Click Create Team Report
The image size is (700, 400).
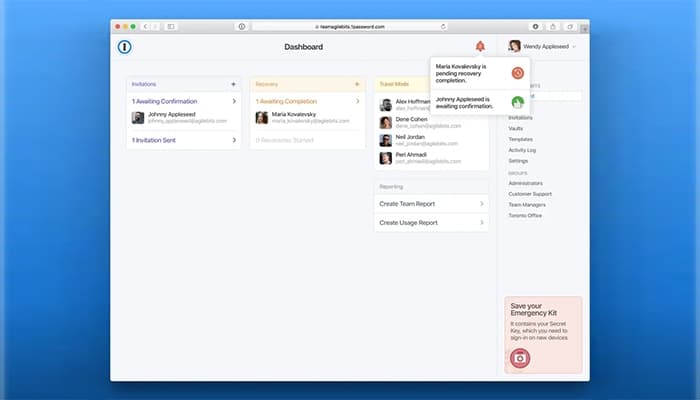(x=407, y=204)
